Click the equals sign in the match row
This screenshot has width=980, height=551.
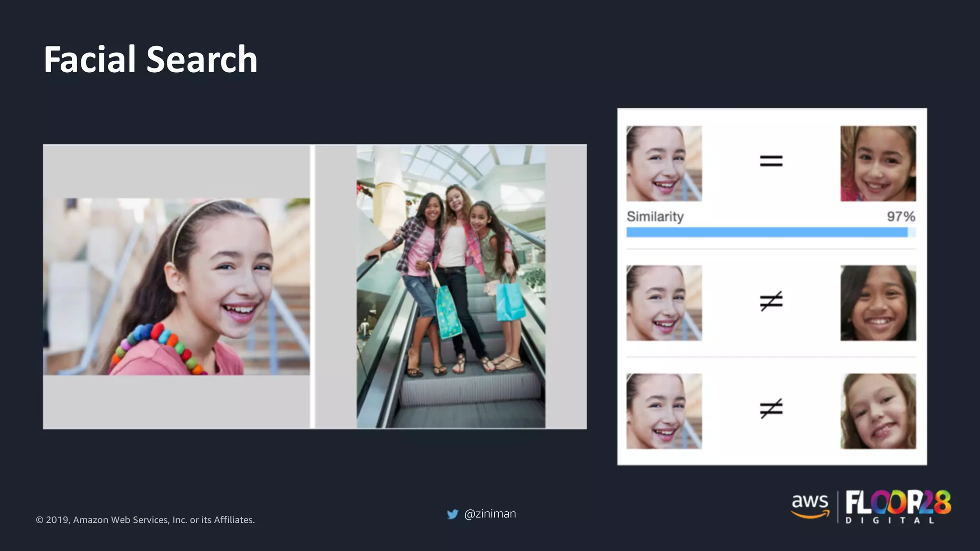771,161
